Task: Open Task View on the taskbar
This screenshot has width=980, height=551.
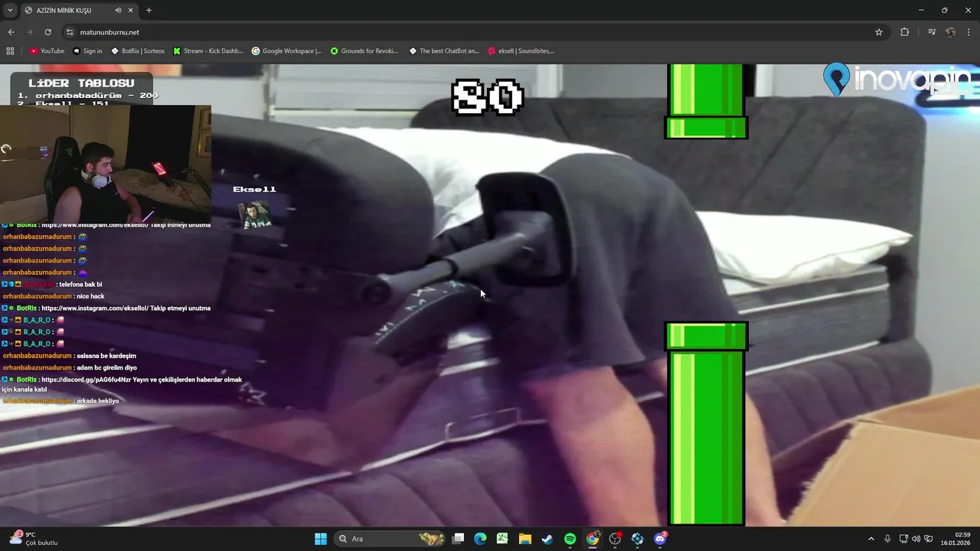Action: click(458, 539)
